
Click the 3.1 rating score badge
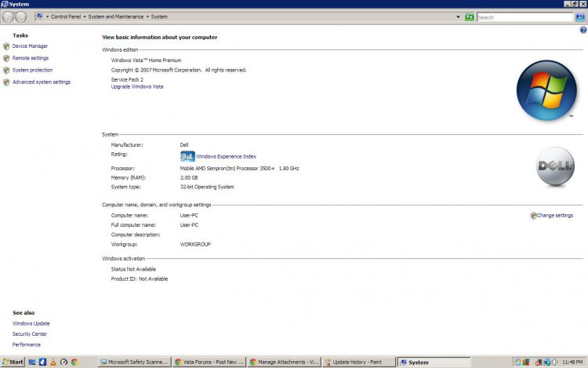pyautogui.click(x=187, y=156)
